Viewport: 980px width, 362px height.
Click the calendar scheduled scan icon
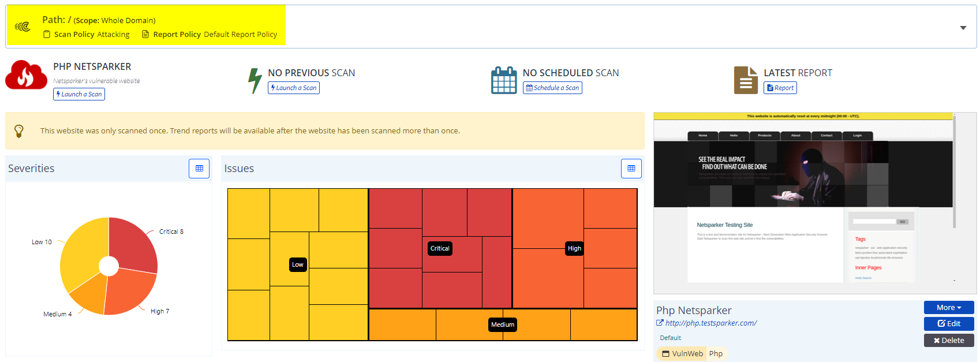pos(504,80)
